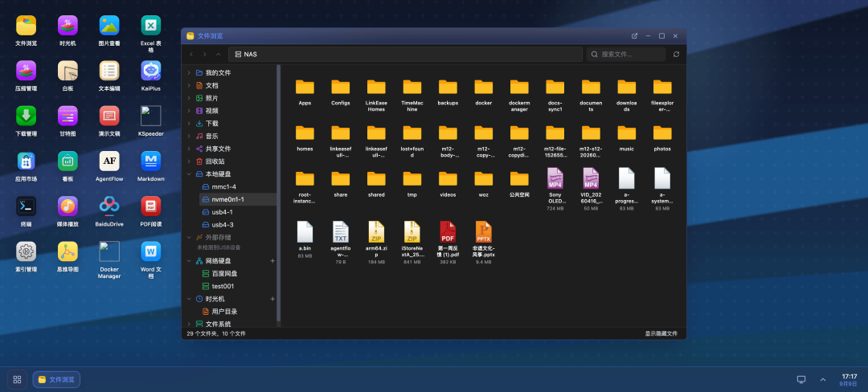
Task: Expand the 下载 sidebar node
Action: [x=189, y=123]
